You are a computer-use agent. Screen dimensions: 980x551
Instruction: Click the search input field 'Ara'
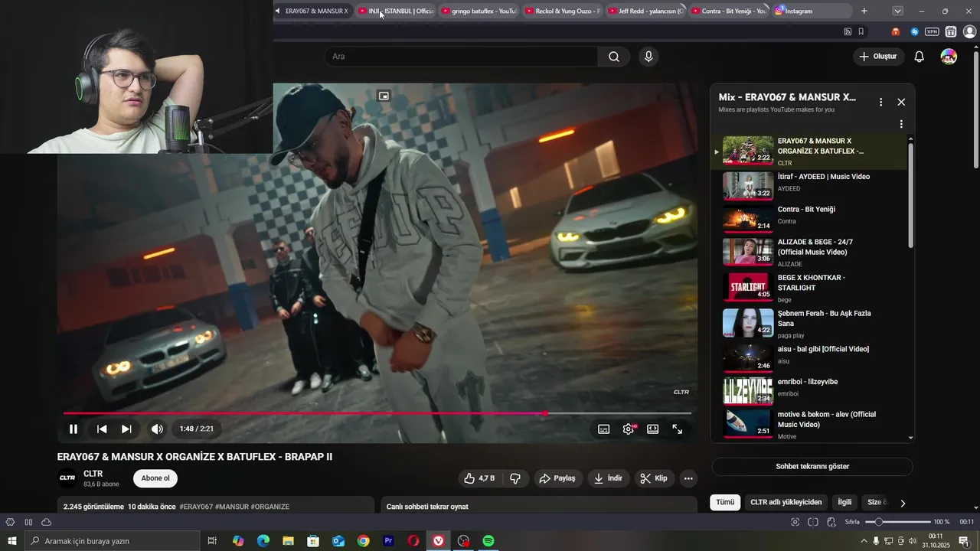[462, 57]
